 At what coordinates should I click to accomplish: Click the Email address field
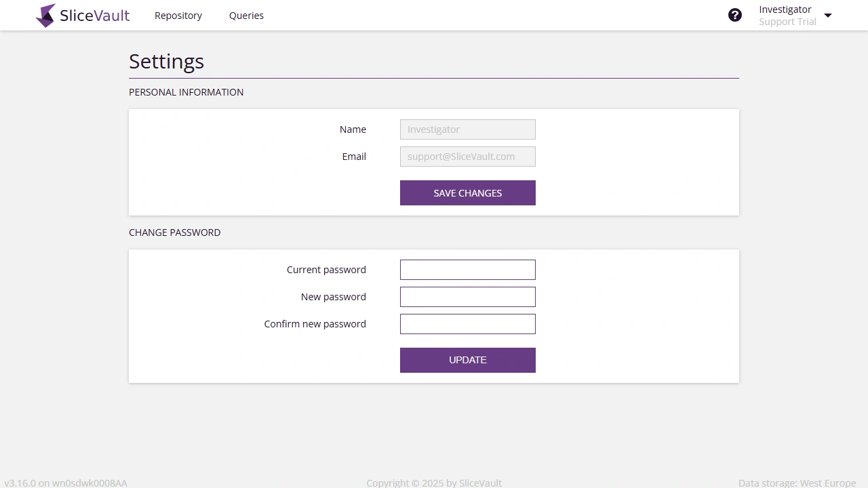click(468, 156)
